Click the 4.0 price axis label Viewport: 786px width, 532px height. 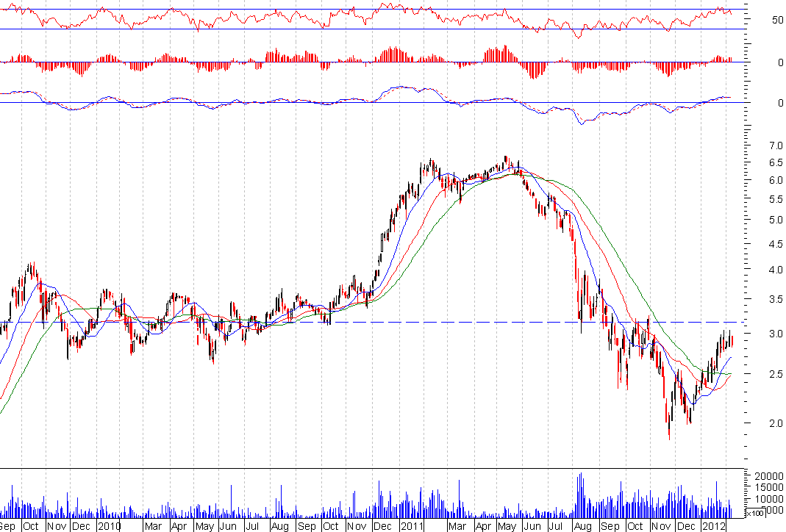[776, 270]
